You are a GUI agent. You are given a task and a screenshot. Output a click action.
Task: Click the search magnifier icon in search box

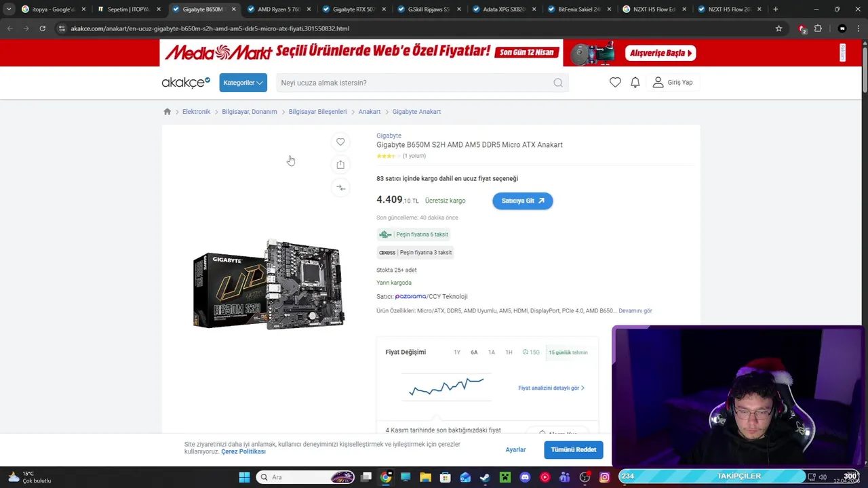[x=558, y=83]
